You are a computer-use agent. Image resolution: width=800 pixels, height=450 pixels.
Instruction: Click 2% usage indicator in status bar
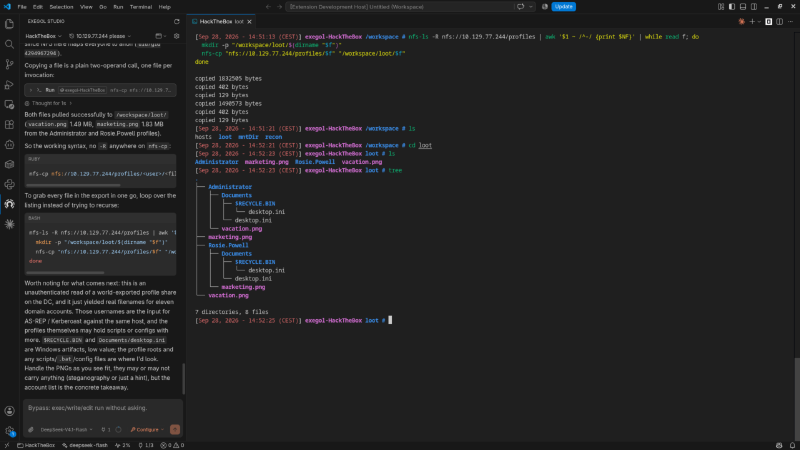pos(122,445)
